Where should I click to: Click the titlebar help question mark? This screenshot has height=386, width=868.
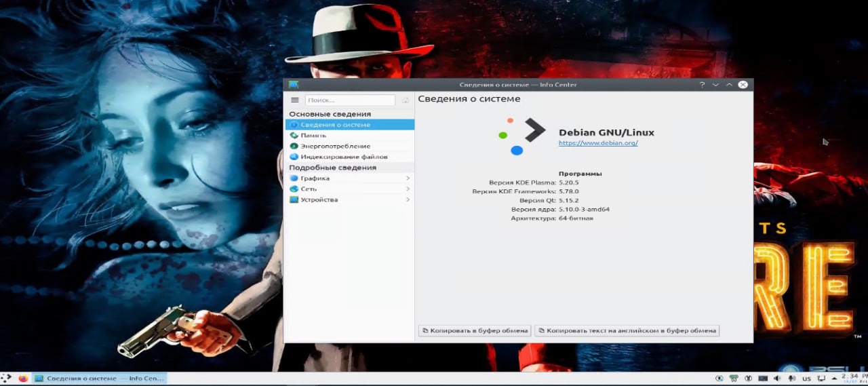[x=702, y=85]
